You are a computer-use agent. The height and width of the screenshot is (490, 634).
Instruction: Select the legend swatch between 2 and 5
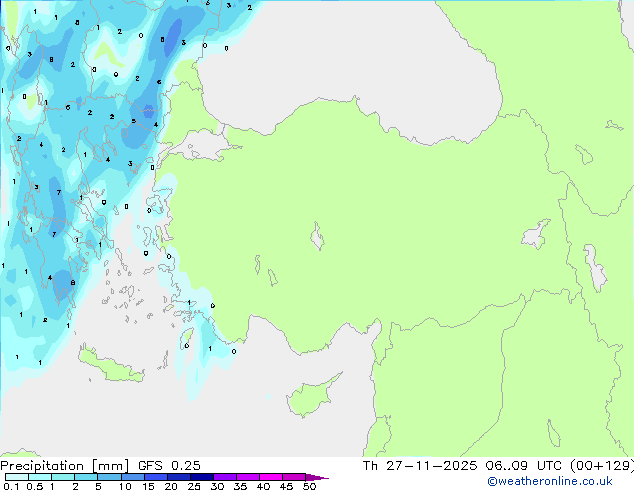[86, 477]
